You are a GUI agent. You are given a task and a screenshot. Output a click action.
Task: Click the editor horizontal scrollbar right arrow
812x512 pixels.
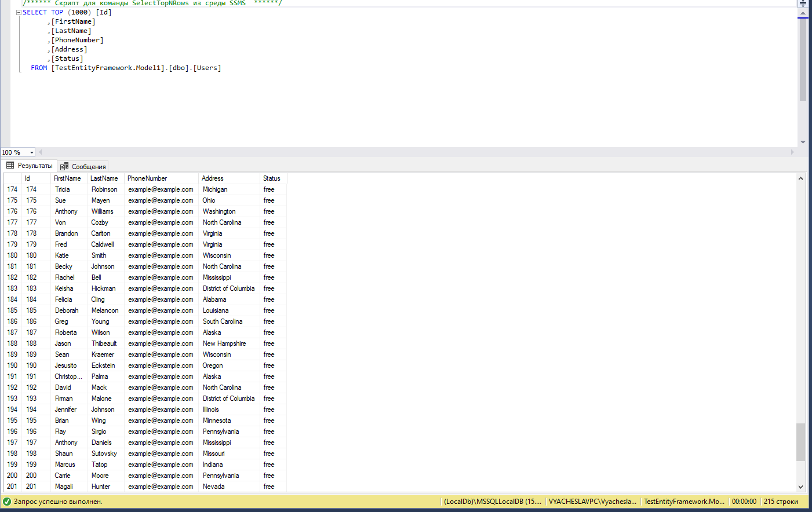click(792, 152)
